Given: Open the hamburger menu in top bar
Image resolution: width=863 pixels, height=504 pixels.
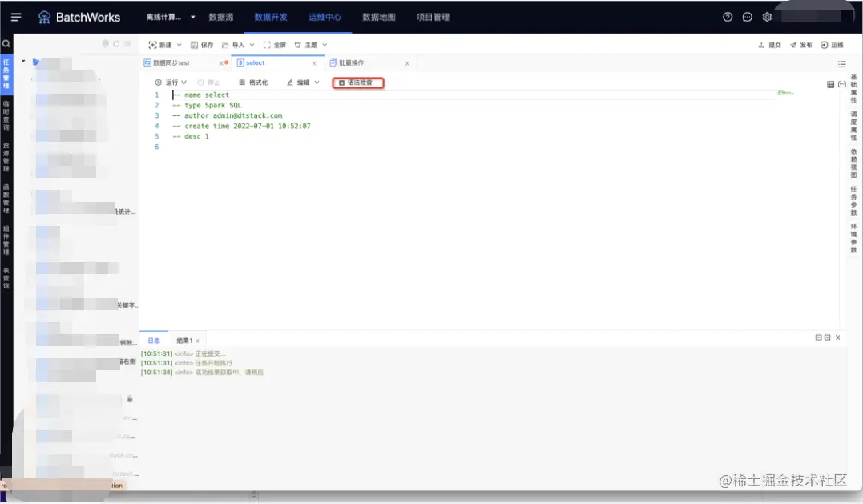Looking at the screenshot, I should (x=16, y=17).
